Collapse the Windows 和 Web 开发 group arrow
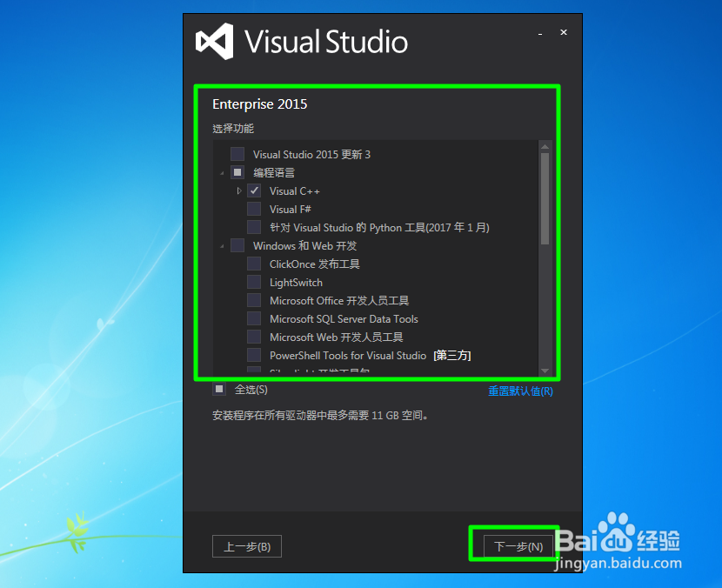The image size is (722, 588). pyautogui.click(x=223, y=246)
